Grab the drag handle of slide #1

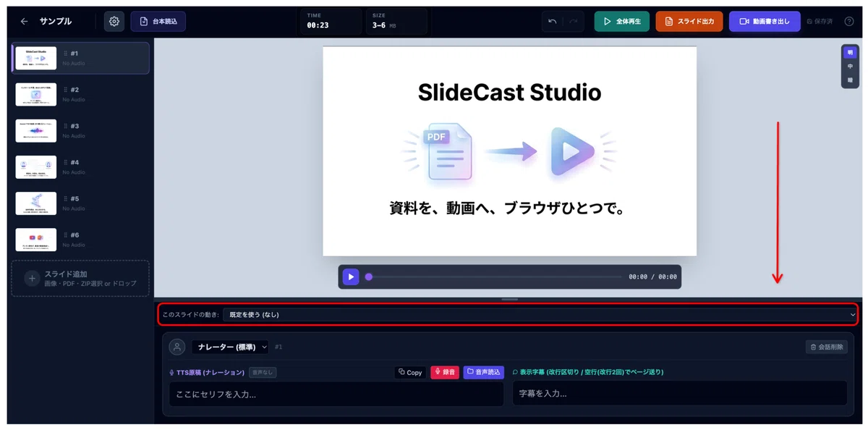click(x=65, y=54)
